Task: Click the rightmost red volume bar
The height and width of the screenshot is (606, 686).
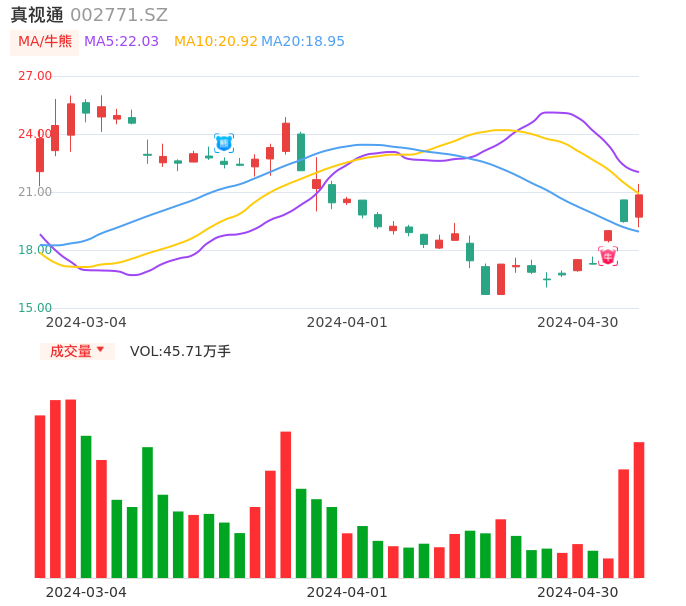Action: click(639, 509)
